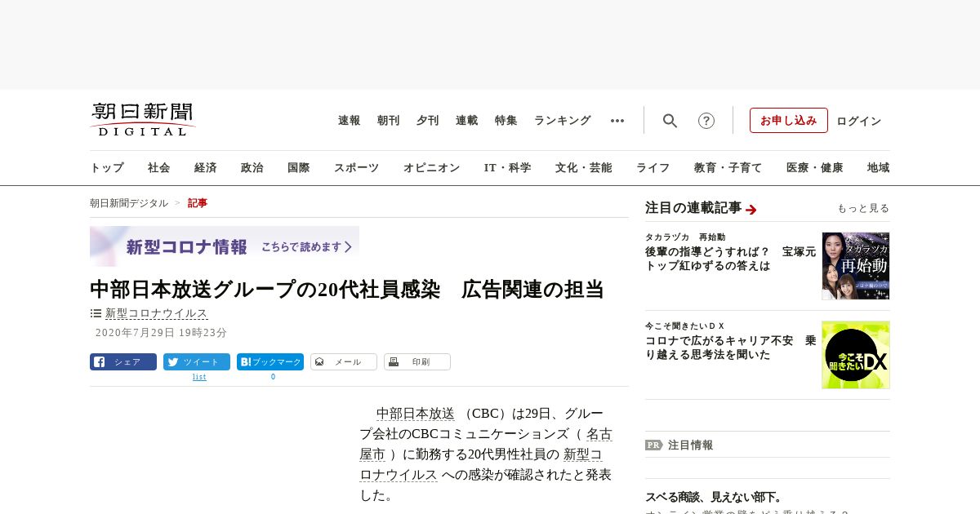The height and width of the screenshot is (514, 980).
Task: Go to the ライフ section
Action: (x=653, y=168)
